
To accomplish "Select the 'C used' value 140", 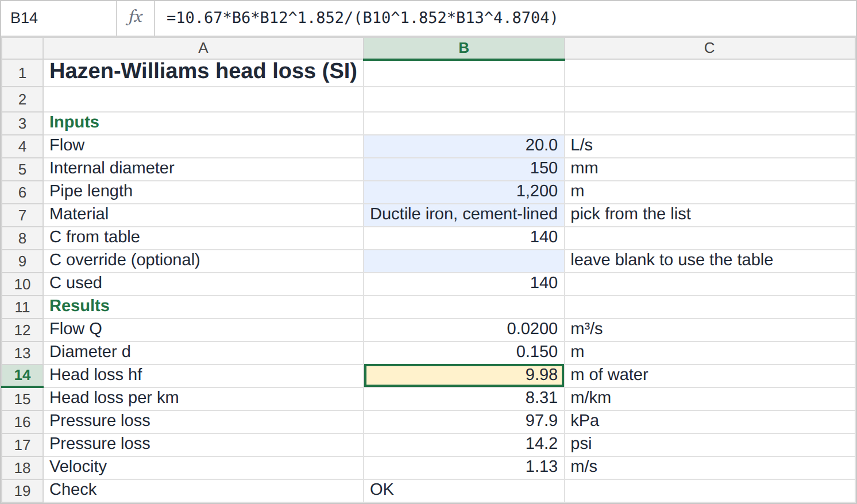I will click(x=464, y=284).
